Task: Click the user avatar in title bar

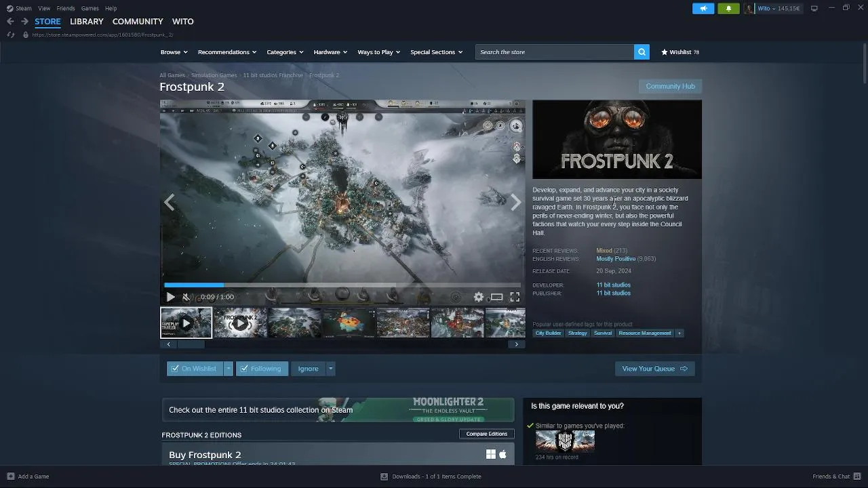Action: tap(749, 8)
